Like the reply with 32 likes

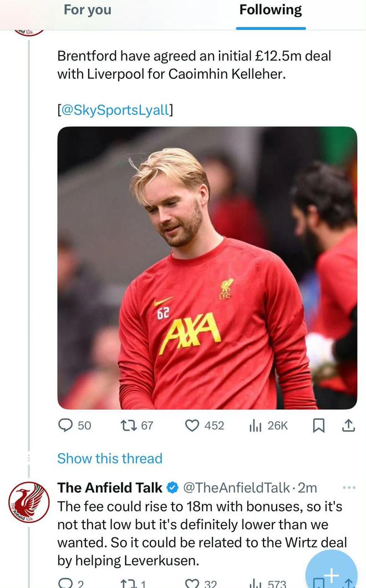click(192, 584)
